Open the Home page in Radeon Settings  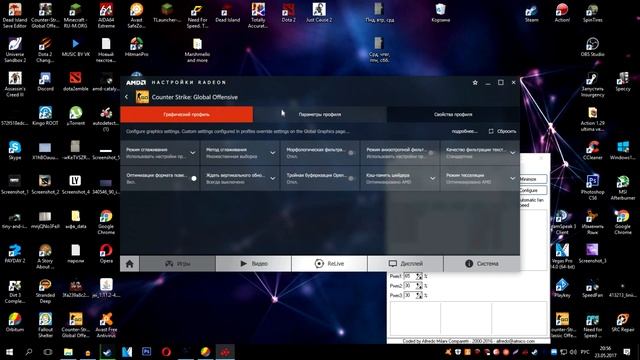coord(129,264)
